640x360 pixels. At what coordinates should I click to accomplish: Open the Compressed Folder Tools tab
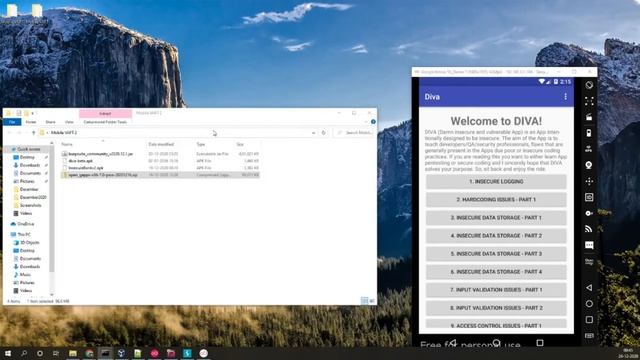[x=105, y=122]
